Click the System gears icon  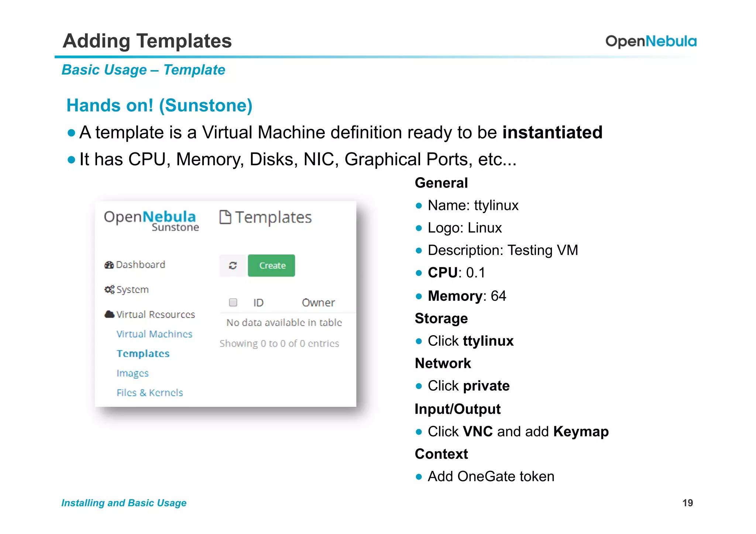(109, 289)
